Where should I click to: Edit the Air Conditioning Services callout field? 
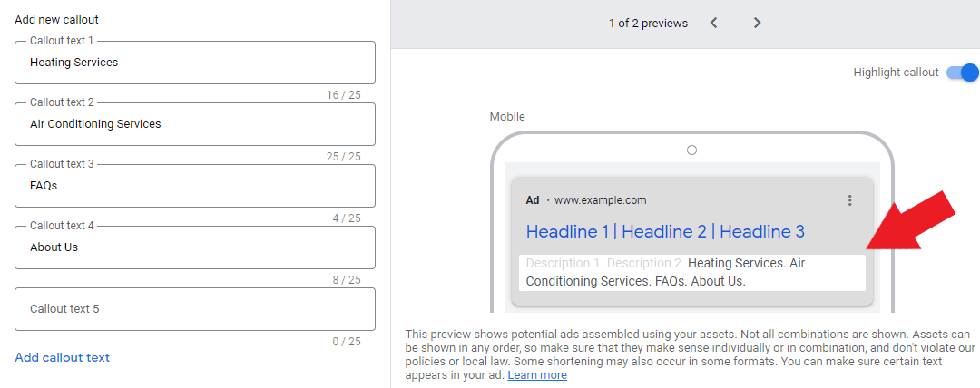click(195, 123)
